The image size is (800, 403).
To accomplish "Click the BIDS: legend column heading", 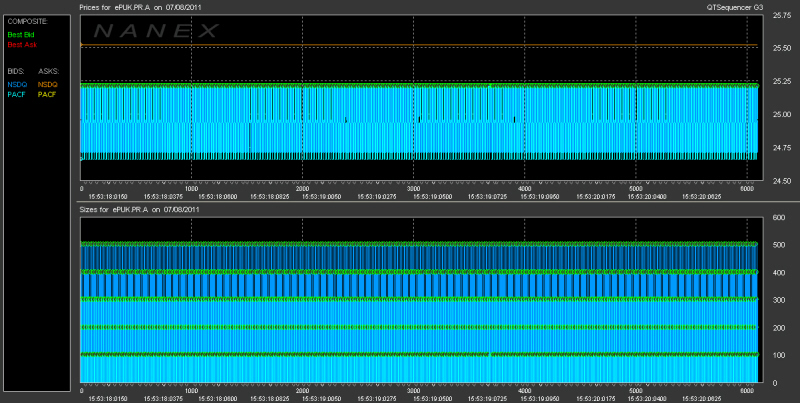I will [16, 71].
